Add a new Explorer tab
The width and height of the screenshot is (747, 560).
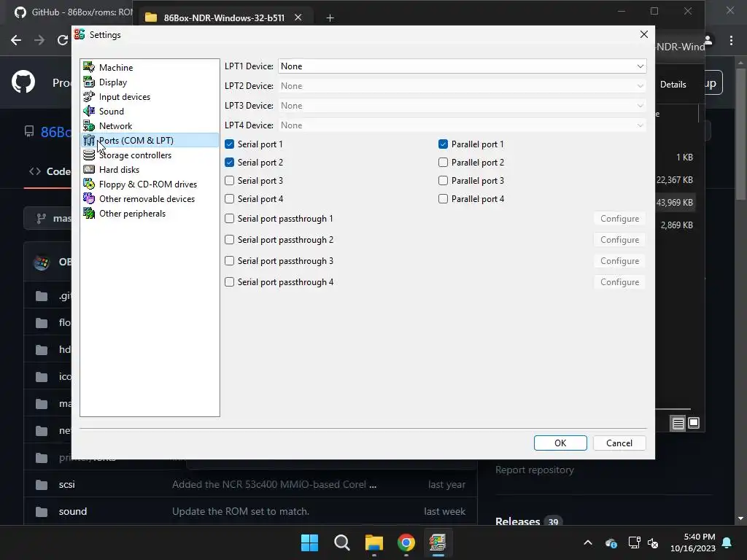pyautogui.click(x=330, y=18)
